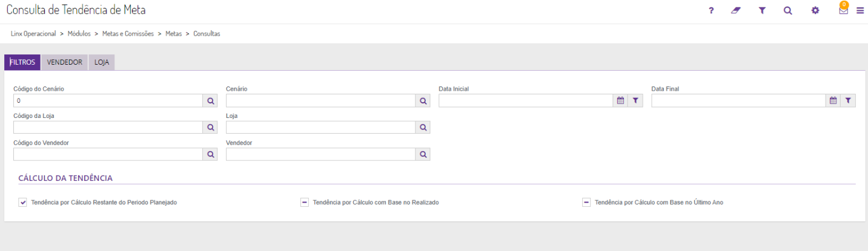
Task: Click the search magnifier icon in header
Action: pos(787,10)
